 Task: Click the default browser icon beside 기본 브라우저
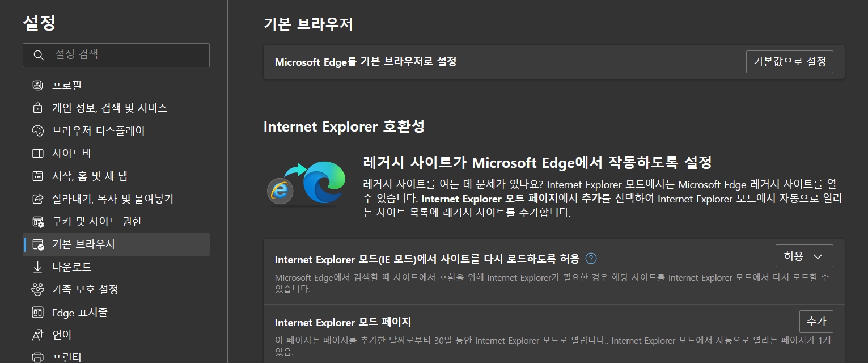tap(38, 244)
